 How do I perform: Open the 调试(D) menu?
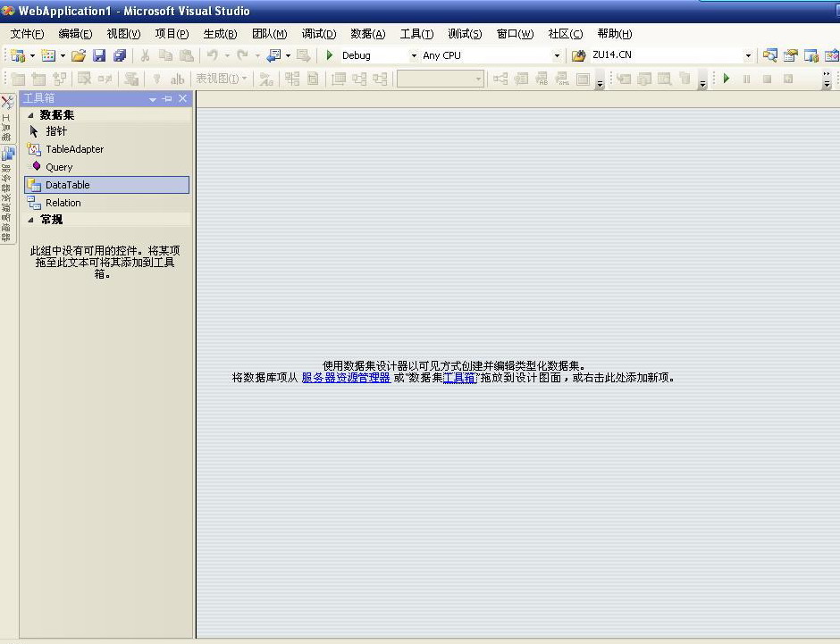(x=319, y=34)
